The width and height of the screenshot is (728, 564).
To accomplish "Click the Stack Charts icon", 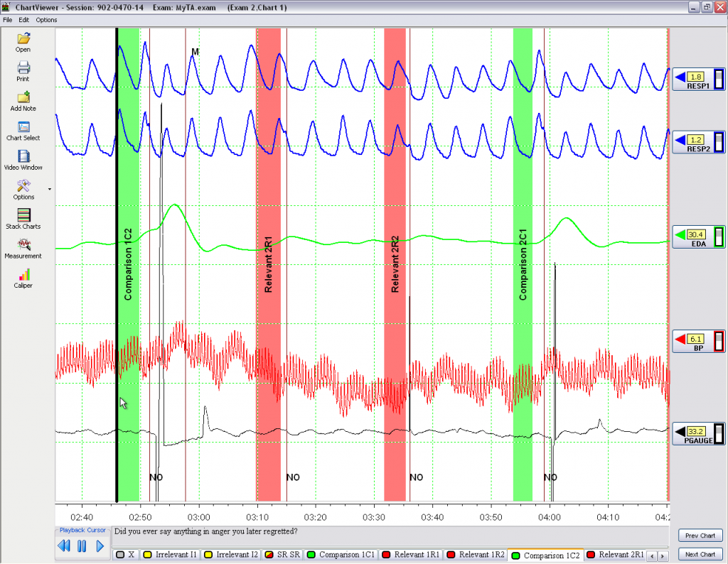I will [x=23, y=216].
